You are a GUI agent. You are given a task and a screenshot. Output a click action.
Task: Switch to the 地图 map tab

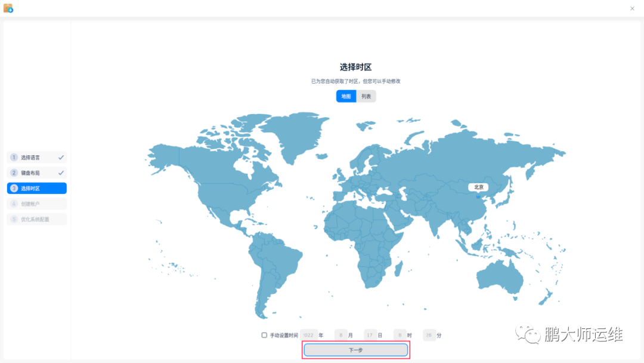point(346,96)
